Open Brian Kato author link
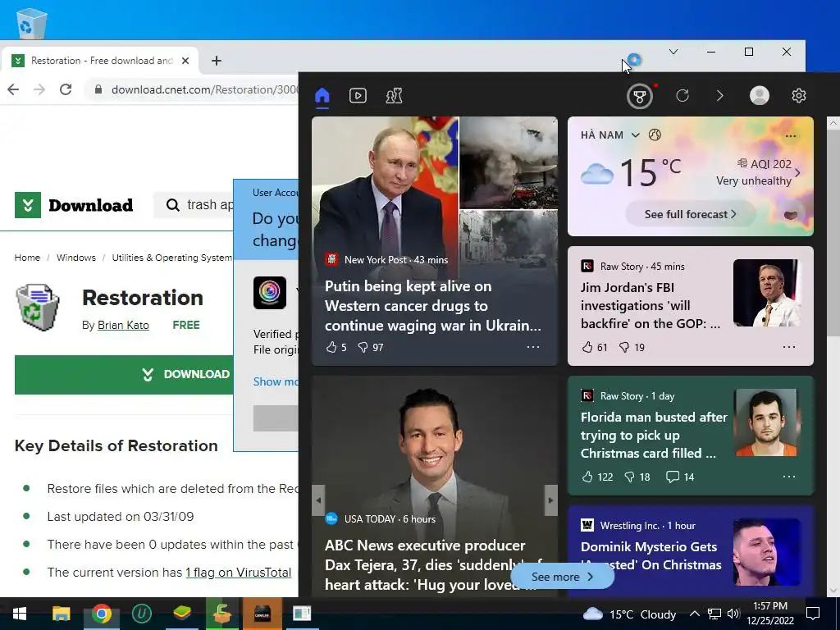 coord(123,325)
